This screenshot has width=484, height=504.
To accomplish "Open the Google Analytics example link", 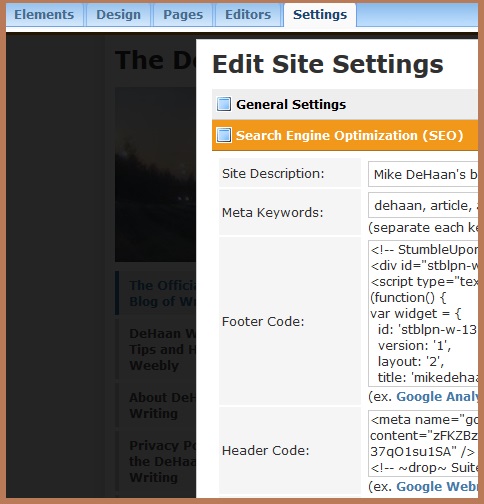I will (437, 397).
